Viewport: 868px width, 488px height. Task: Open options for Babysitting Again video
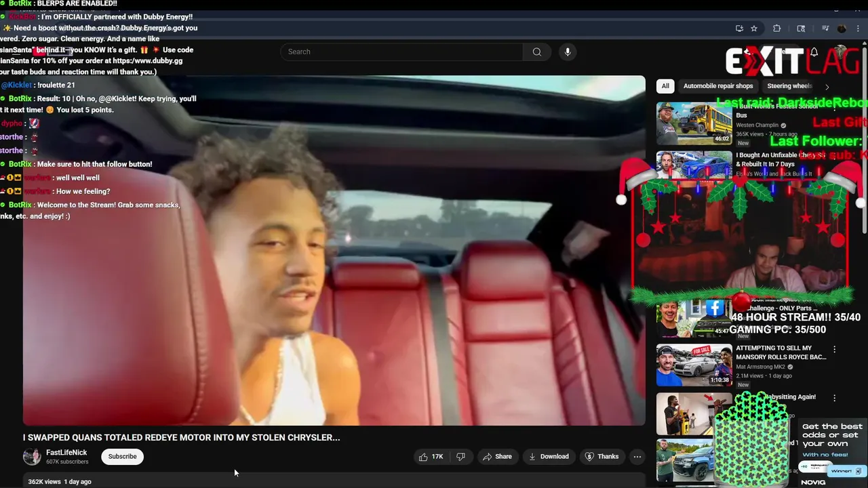(835, 399)
